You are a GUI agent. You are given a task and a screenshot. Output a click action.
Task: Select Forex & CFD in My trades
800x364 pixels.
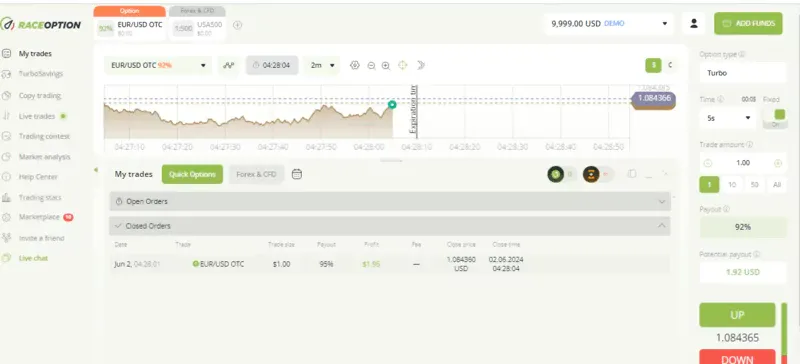coord(256,174)
